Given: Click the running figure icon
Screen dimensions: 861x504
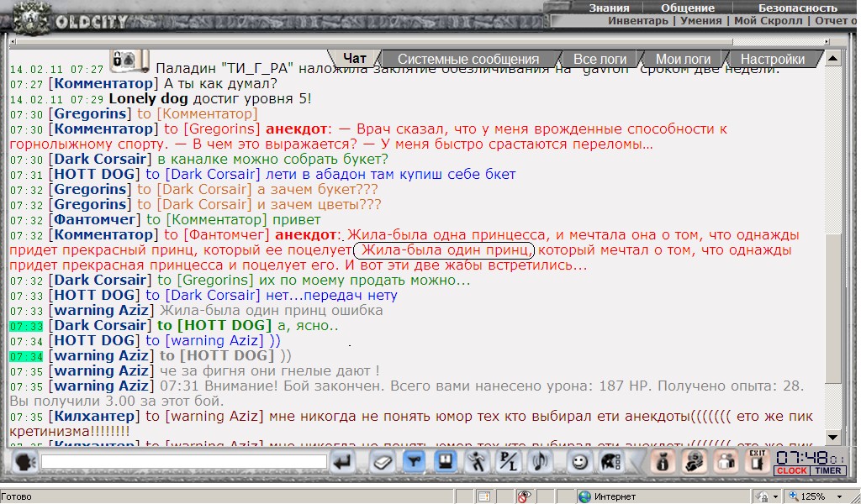Looking at the screenshot, I should (477, 462).
